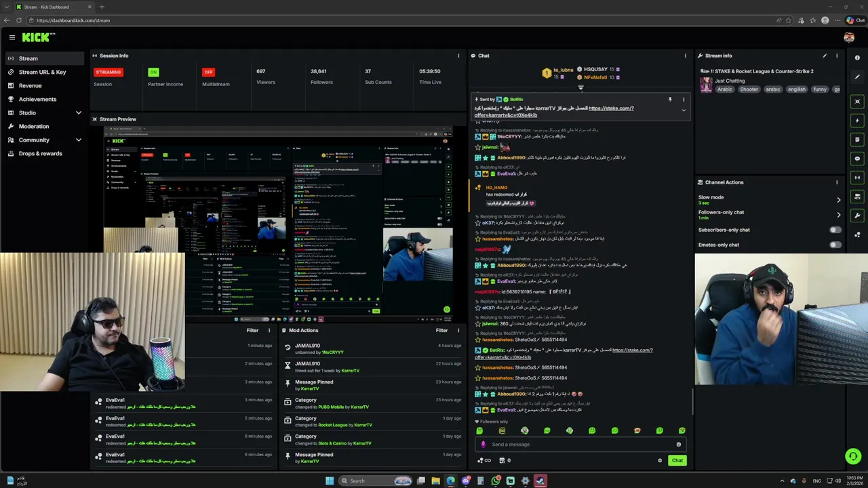Screen dimensions: 868x488
Task: Open chat settings gear icon
Action: point(660,460)
